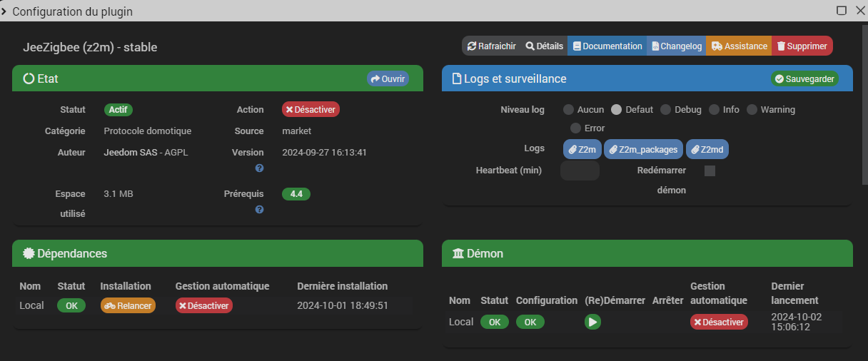Open the Documentation book button
This screenshot has width=868, height=361.
(607, 46)
